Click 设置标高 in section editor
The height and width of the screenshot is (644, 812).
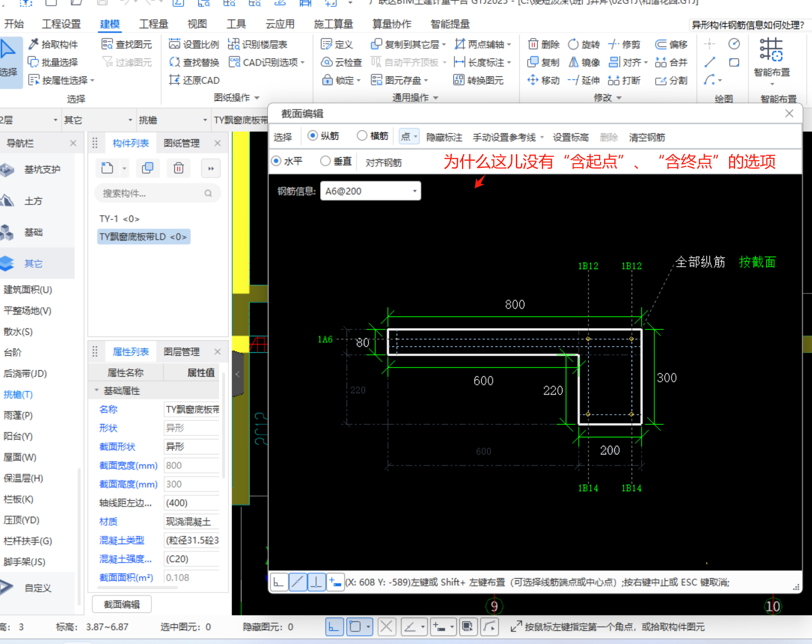[x=571, y=138]
